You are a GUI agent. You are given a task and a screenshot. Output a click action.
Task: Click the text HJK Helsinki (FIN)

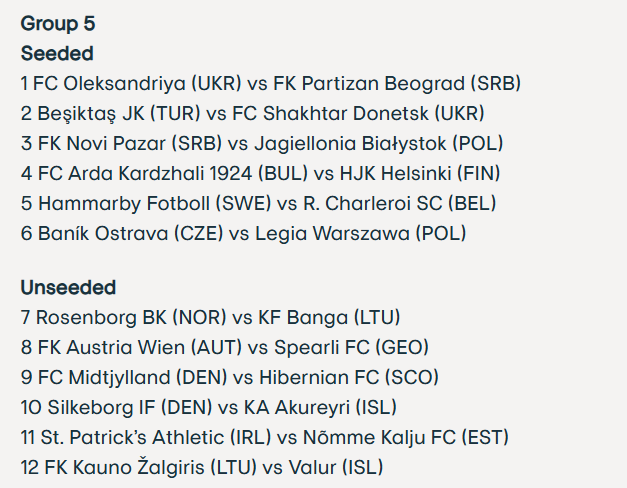click(420, 174)
